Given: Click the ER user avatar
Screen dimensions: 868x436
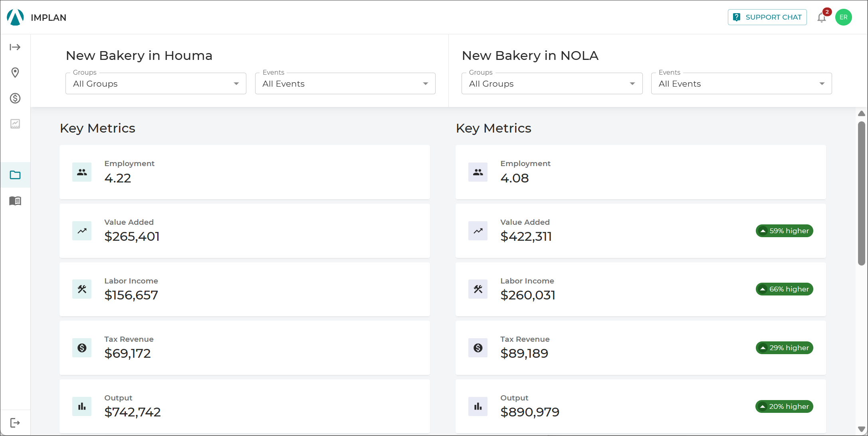Looking at the screenshot, I should tap(844, 17).
